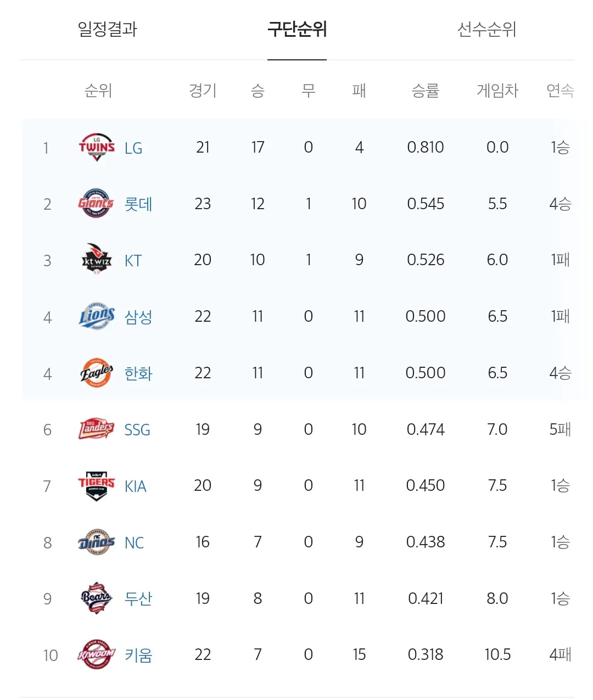This screenshot has height=700, width=593.
Task: Open the 선수순위 tab
Action: click(487, 29)
